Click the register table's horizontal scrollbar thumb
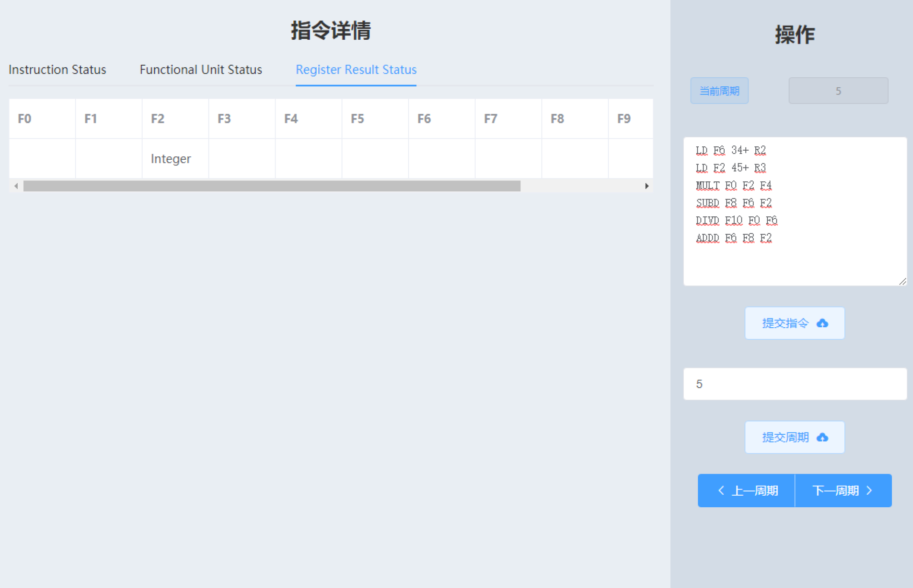The height and width of the screenshot is (588, 913). click(x=272, y=186)
